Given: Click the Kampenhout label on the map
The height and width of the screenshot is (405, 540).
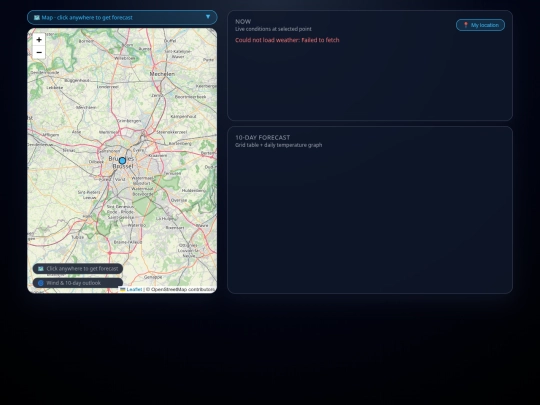Looking at the screenshot, I should pyautogui.click(x=183, y=116).
